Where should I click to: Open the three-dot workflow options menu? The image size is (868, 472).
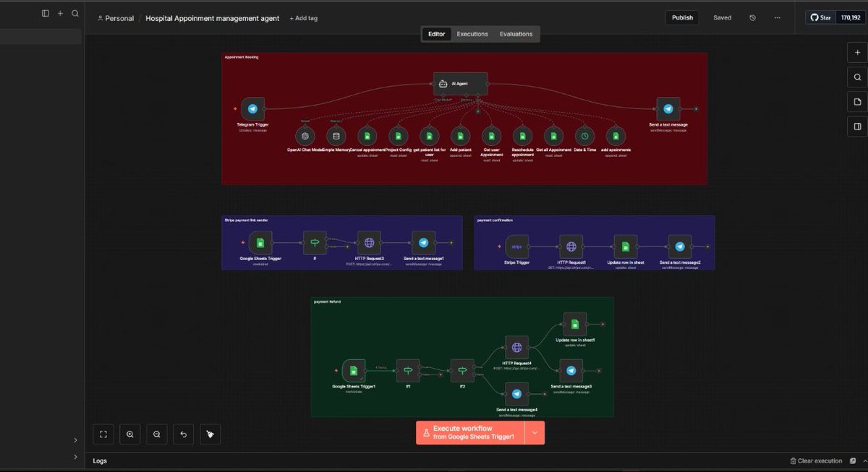pos(777,18)
